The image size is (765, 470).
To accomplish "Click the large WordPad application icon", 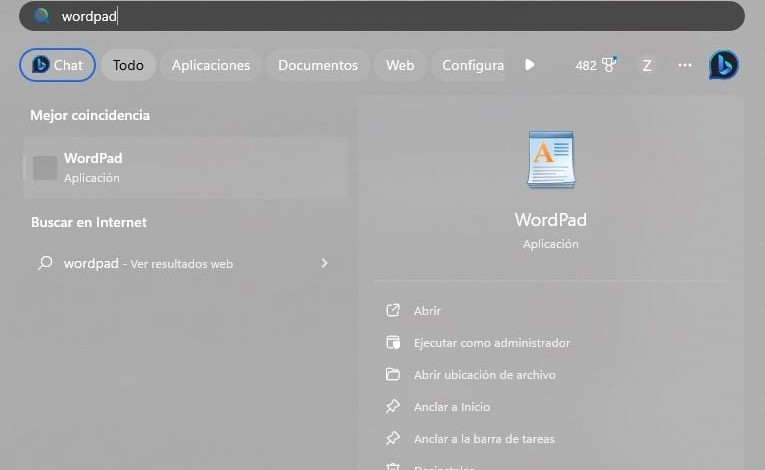I will 551,159.
